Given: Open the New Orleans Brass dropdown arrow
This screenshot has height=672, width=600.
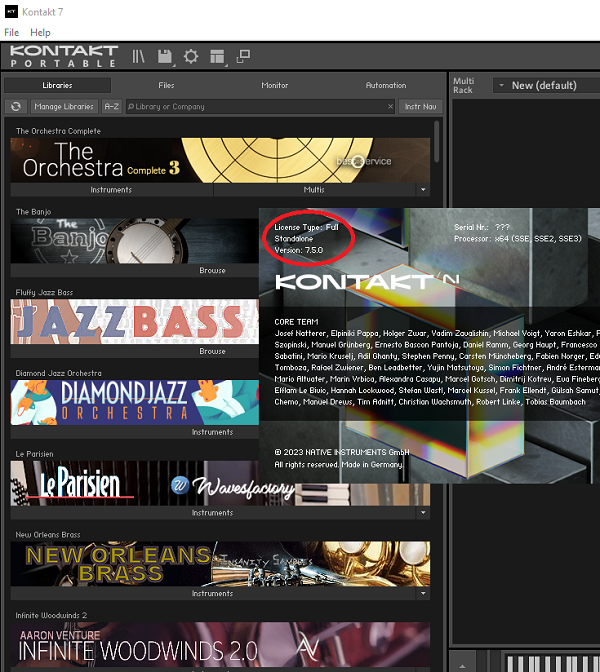Looking at the screenshot, I should pos(423,593).
